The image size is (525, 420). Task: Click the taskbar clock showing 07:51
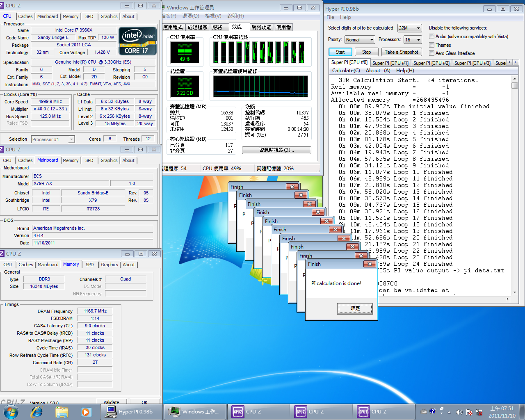502,412
